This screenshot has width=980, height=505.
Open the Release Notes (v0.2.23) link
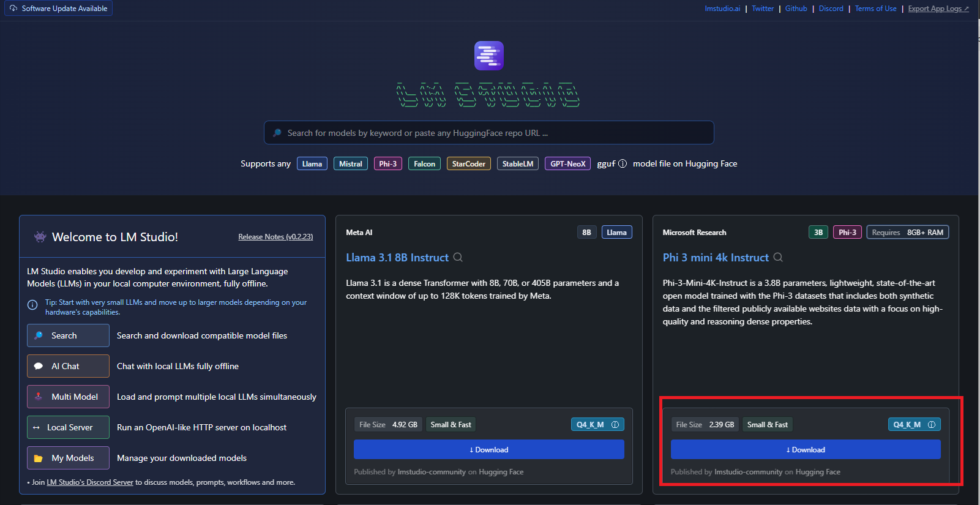click(275, 237)
